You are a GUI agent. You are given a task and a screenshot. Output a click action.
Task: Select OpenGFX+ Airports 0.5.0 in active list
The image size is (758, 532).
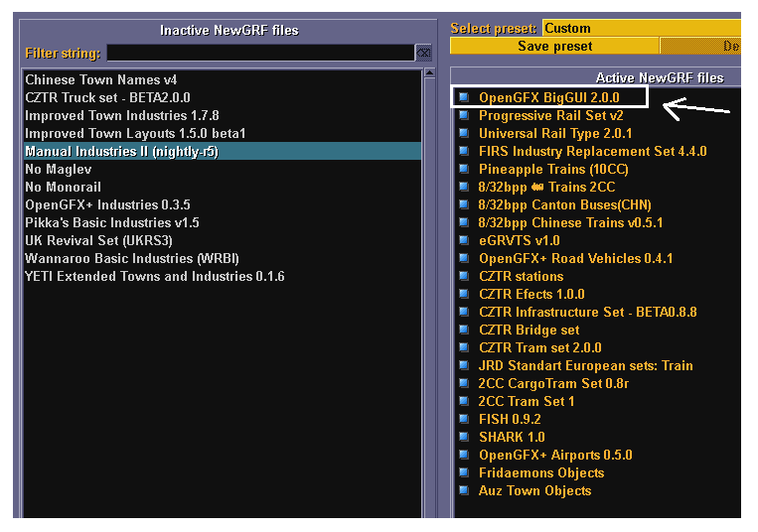[x=555, y=455]
